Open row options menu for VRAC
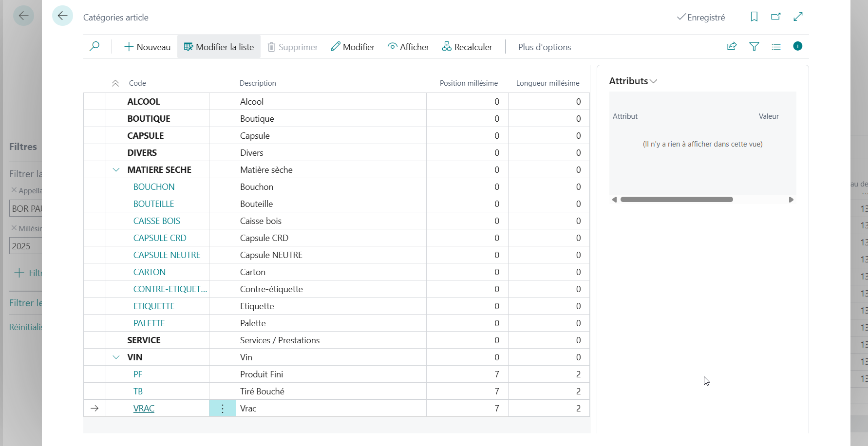This screenshot has width=868, height=446. click(x=223, y=409)
